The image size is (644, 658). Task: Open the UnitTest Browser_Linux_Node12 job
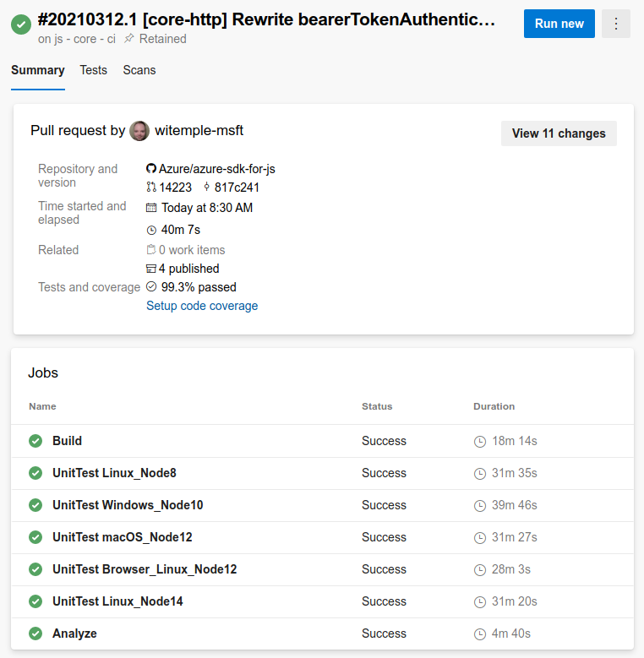pyautogui.click(x=145, y=569)
